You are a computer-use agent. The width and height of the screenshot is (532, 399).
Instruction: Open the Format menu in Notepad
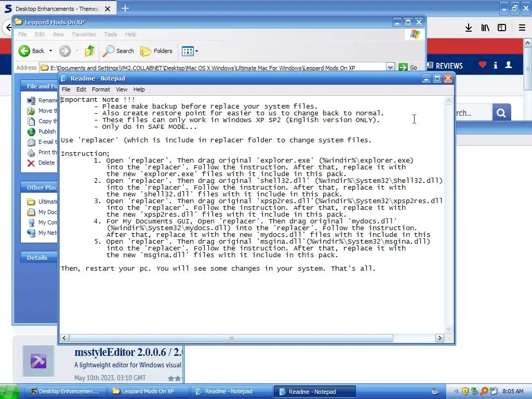101,89
